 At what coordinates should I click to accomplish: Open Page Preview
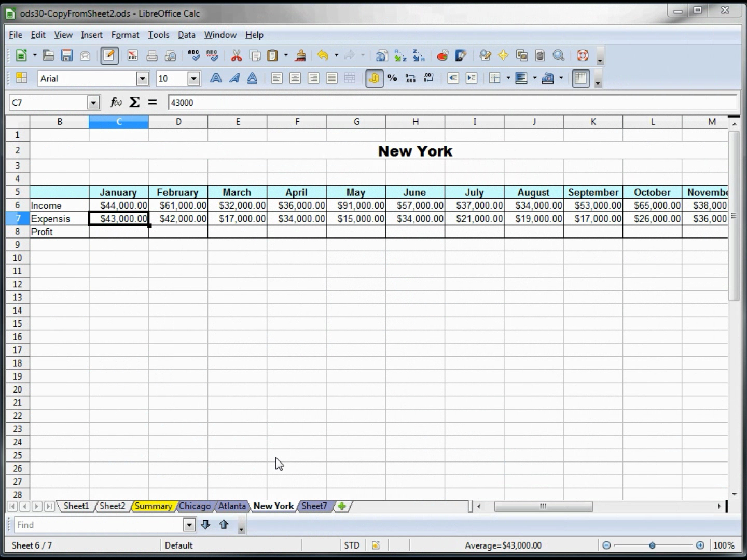[x=170, y=55]
